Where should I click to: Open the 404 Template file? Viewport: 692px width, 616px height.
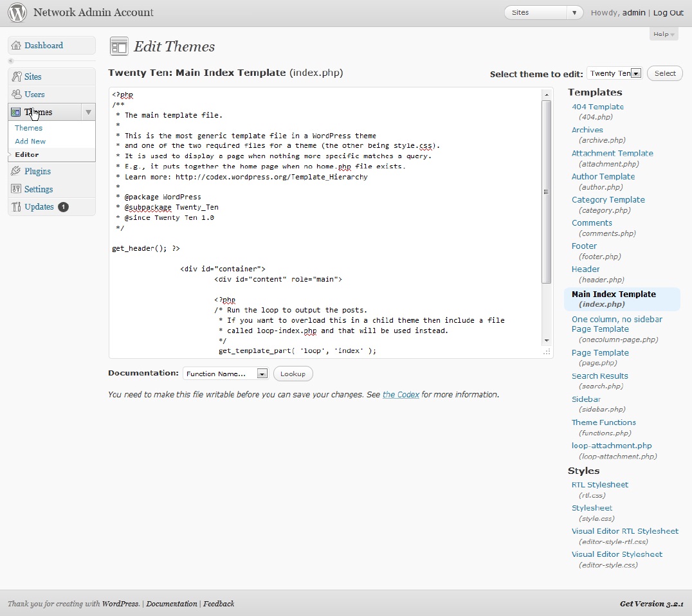597,107
